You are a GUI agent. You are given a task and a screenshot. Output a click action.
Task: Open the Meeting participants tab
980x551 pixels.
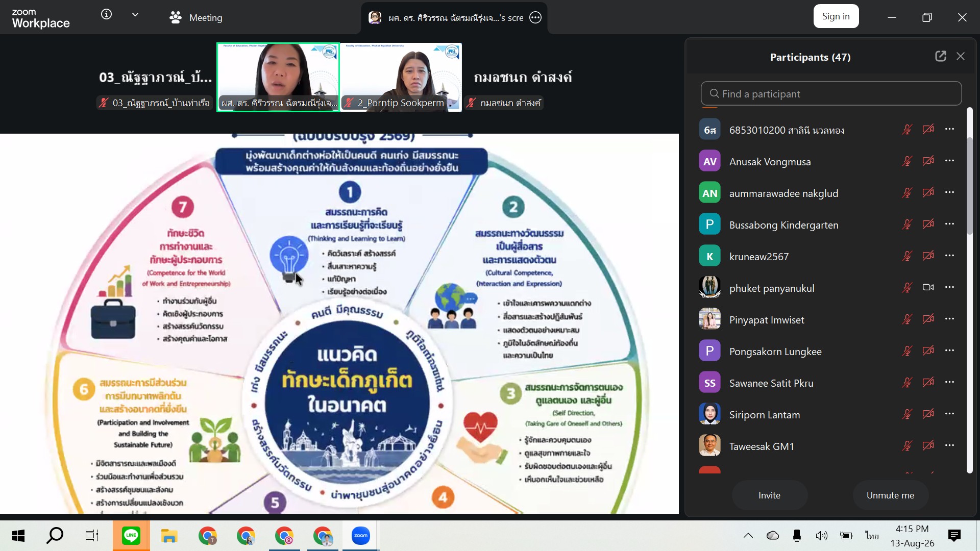196,17
